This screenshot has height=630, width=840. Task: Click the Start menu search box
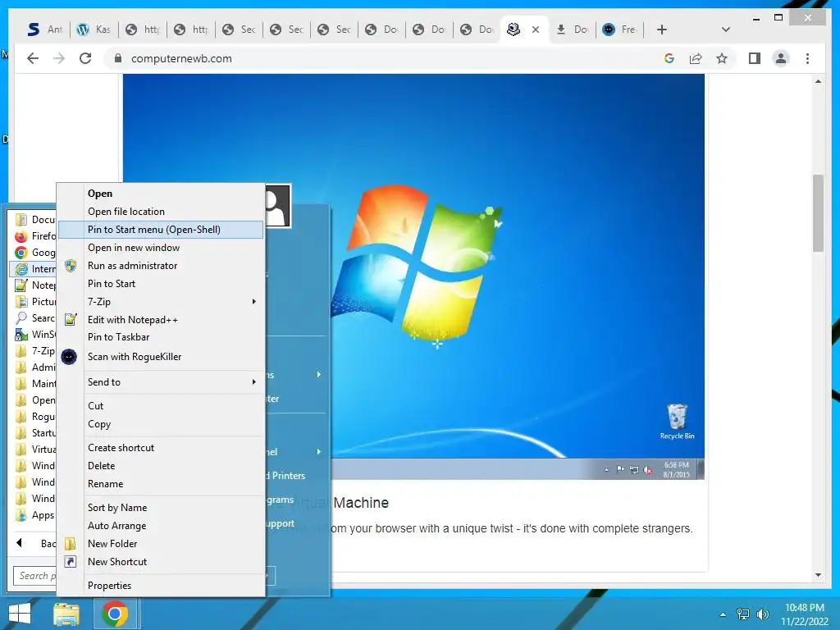(34, 576)
